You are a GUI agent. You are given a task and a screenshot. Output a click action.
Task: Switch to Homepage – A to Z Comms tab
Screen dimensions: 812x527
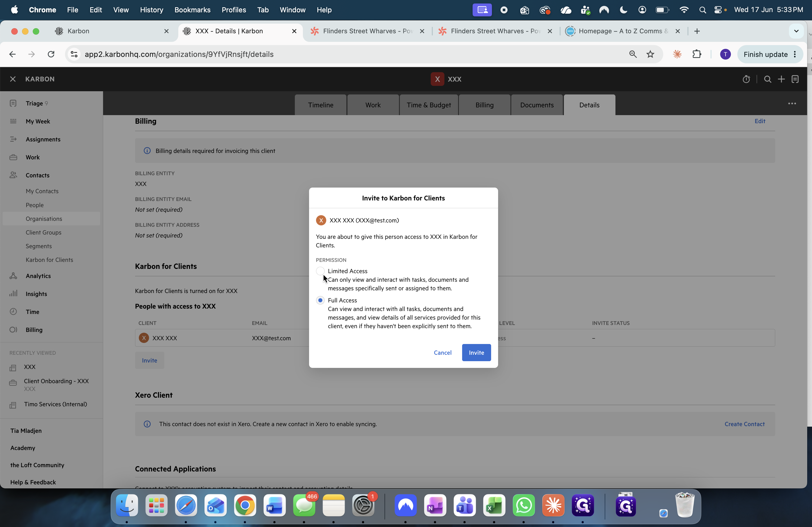click(623, 31)
